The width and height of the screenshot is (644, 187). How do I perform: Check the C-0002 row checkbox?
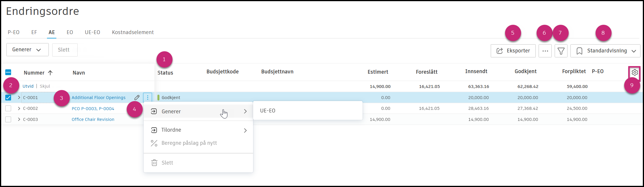[8, 108]
